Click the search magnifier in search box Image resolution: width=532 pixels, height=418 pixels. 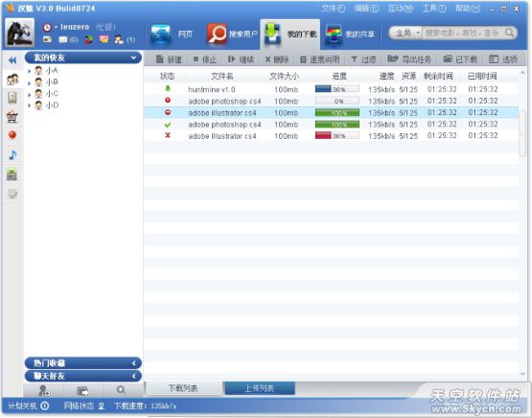tap(510, 33)
